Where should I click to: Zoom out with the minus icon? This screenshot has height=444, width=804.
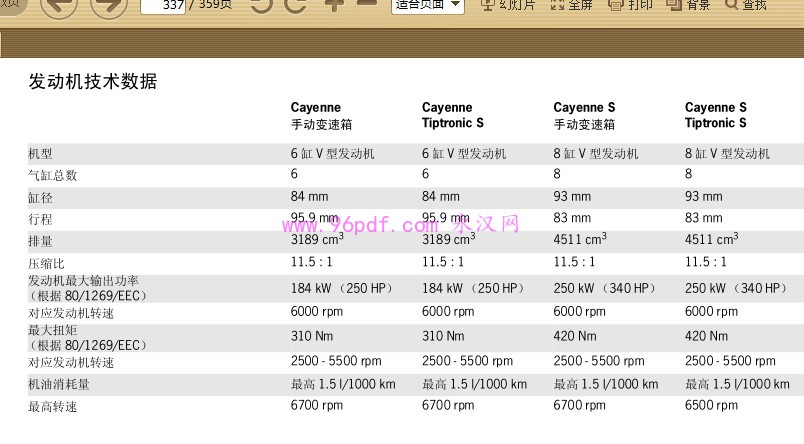(366, 4)
